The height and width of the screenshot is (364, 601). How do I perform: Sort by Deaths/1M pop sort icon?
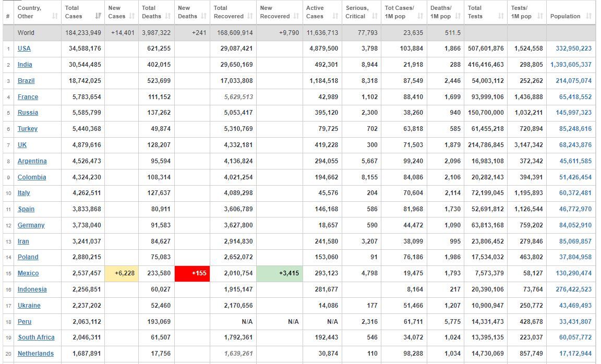[x=458, y=16]
